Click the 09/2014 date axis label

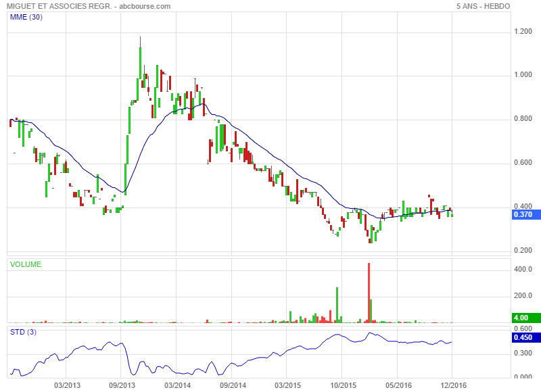233,385
